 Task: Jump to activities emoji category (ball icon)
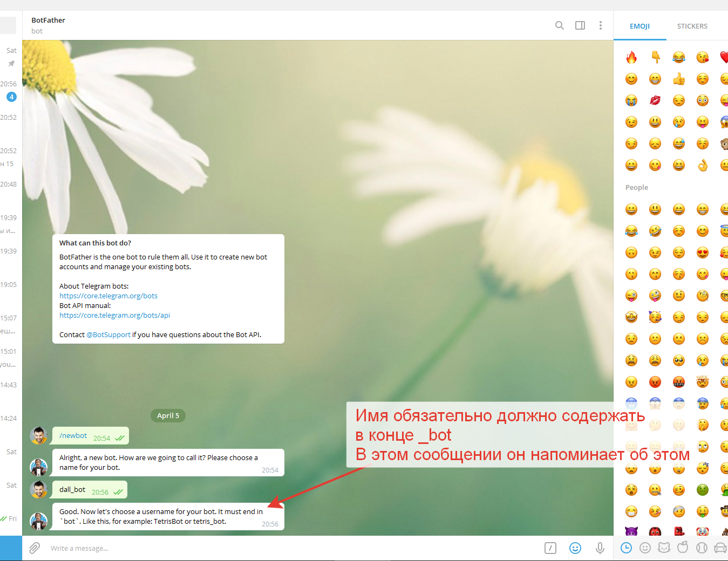tap(702, 548)
